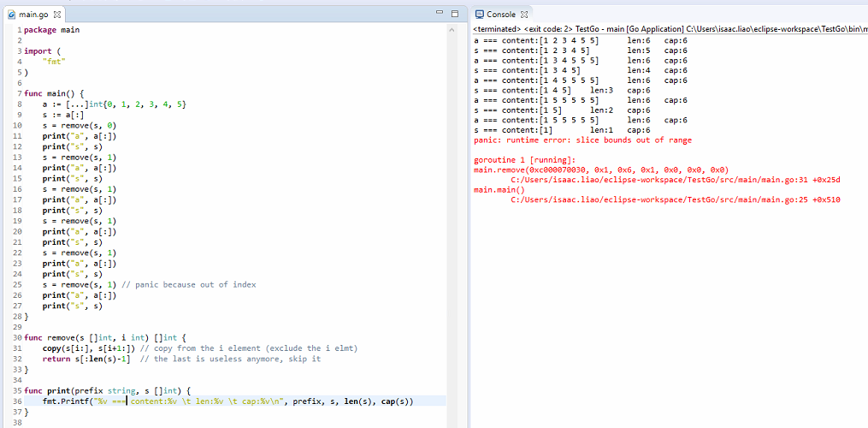Click the Console monitor icon

(x=480, y=15)
